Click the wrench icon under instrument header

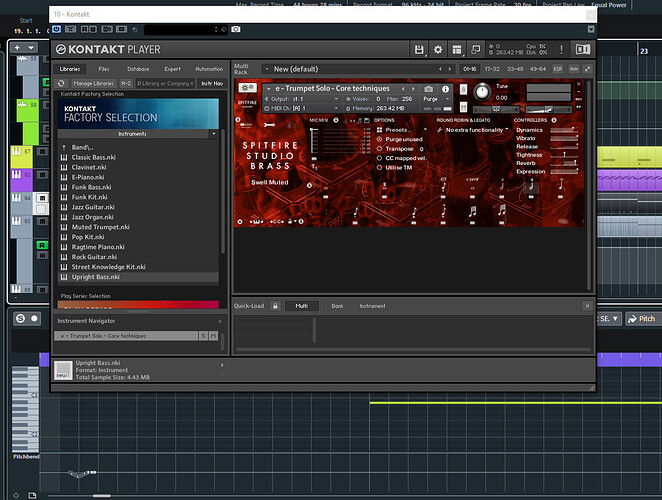(269, 125)
